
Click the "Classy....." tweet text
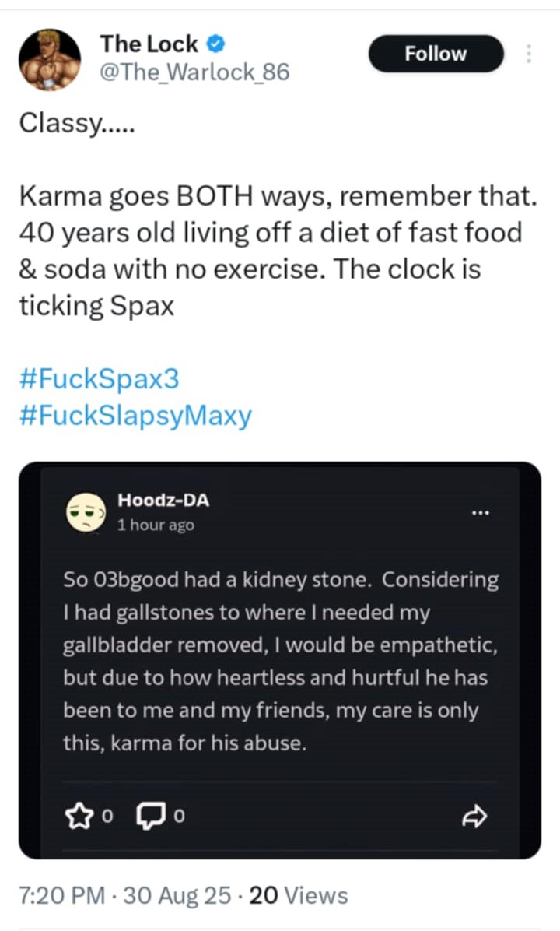pyautogui.click(x=76, y=125)
